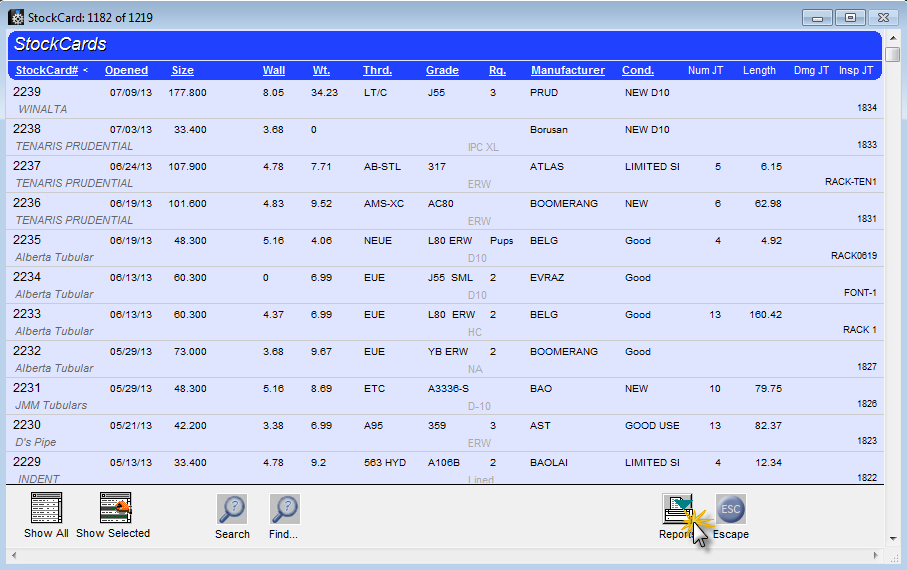Click the Show All grid icon

click(x=46, y=508)
